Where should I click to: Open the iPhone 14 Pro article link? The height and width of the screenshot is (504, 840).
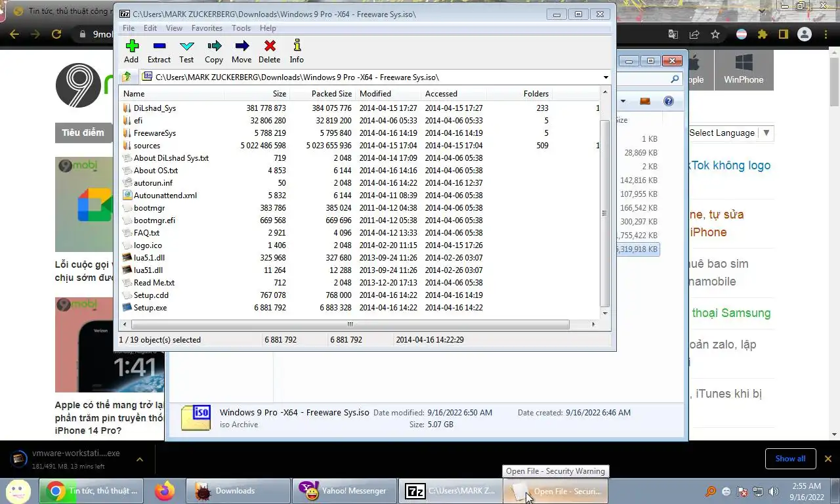click(x=109, y=418)
